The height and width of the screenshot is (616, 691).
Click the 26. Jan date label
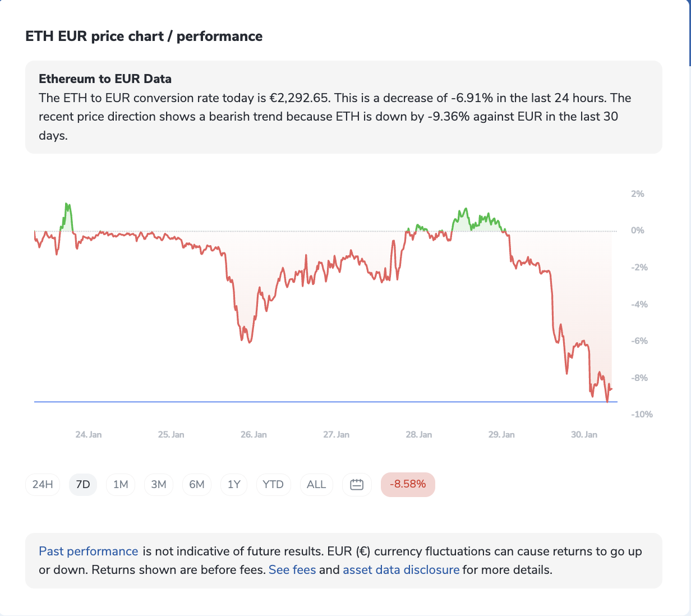(254, 435)
